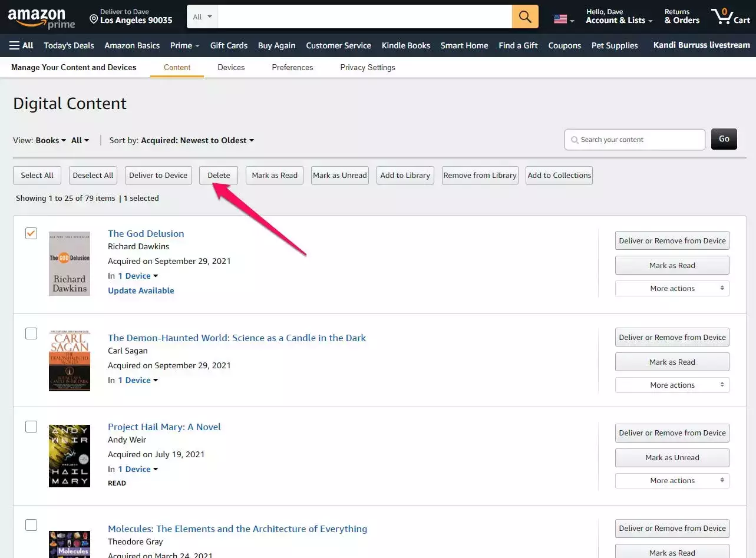This screenshot has width=756, height=558.
Task: Click the US flag language selector
Action: [563, 19]
